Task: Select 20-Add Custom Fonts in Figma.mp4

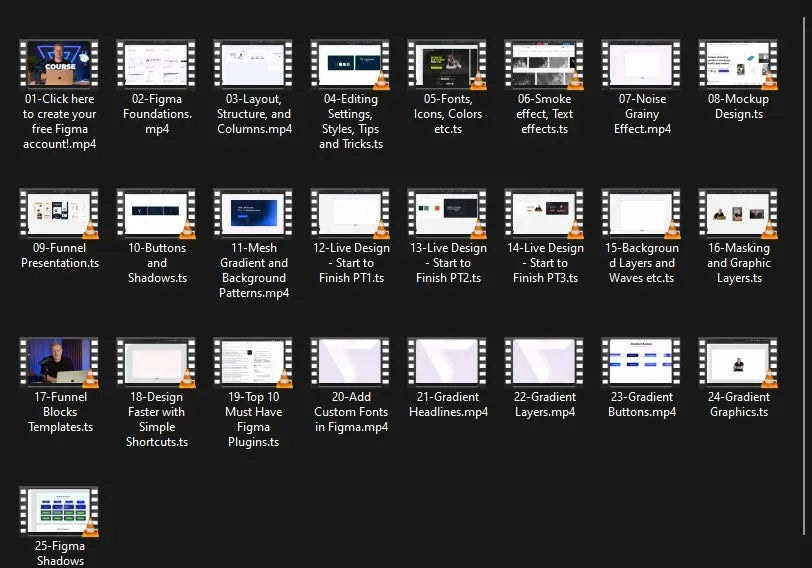Action: pyautogui.click(x=350, y=363)
